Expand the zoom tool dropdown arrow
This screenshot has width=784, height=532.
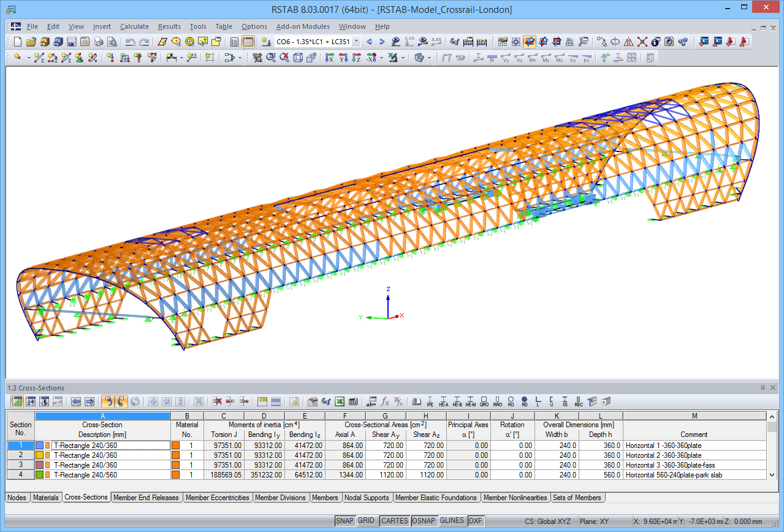(x=182, y=58)
